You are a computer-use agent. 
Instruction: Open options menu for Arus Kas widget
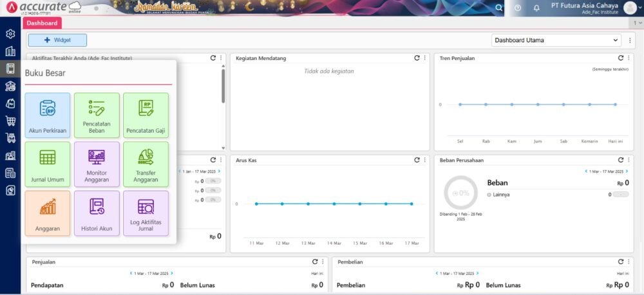[425, 160]
